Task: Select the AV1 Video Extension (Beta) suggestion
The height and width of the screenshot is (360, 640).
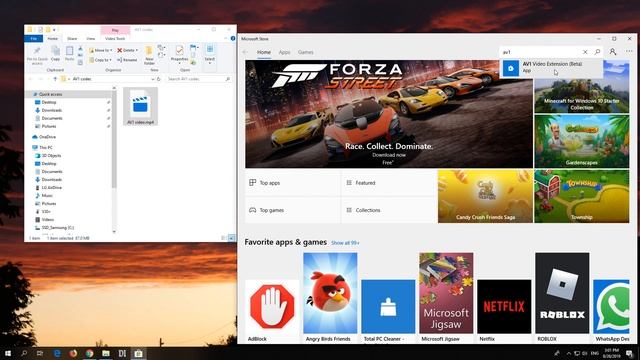Action: tap(551, 68)
